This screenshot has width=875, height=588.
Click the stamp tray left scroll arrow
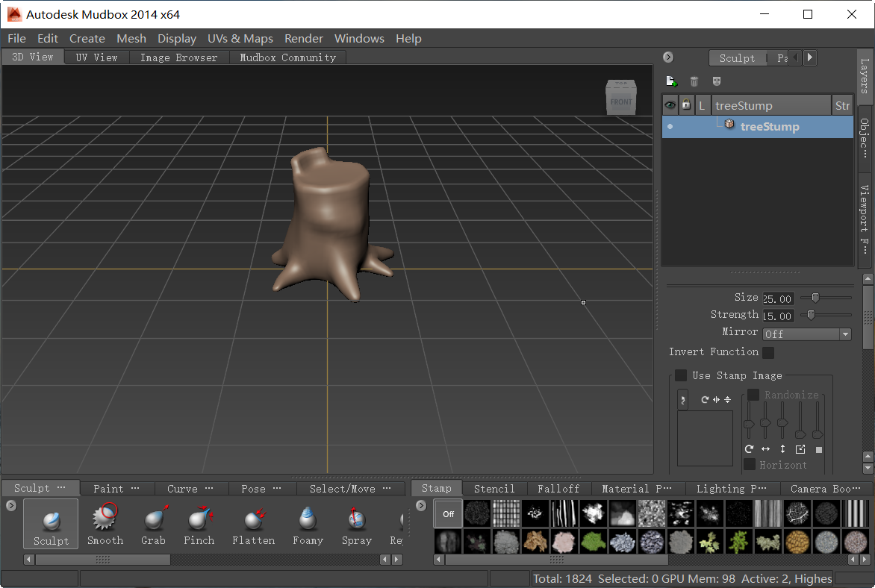(x=438, y=559)
